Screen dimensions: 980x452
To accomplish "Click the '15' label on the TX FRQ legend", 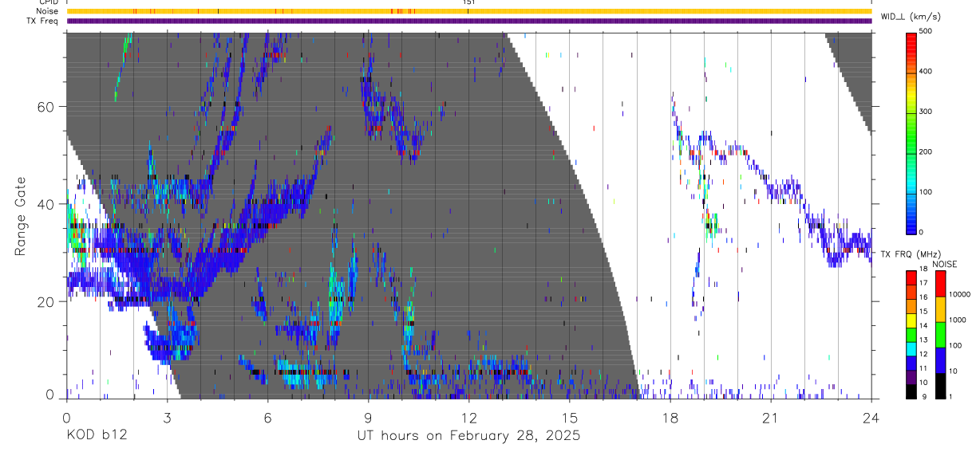I will [x=923, y=312].
